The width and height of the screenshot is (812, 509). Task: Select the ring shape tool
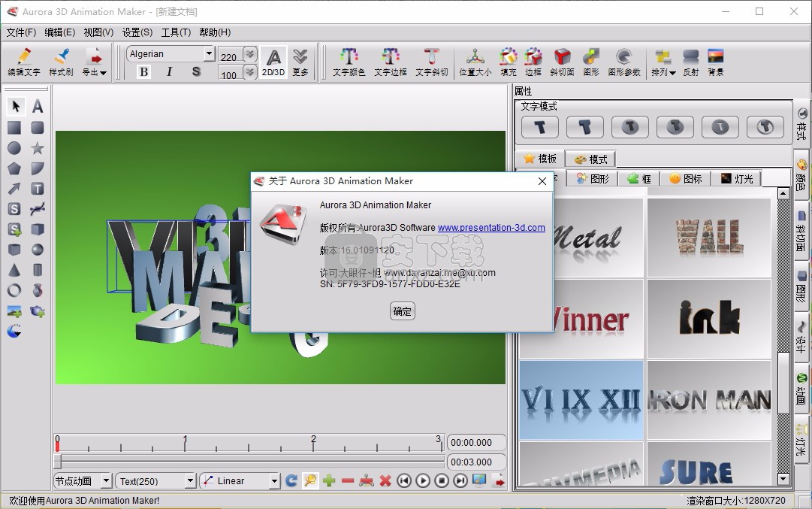click(x=14, y=290)
